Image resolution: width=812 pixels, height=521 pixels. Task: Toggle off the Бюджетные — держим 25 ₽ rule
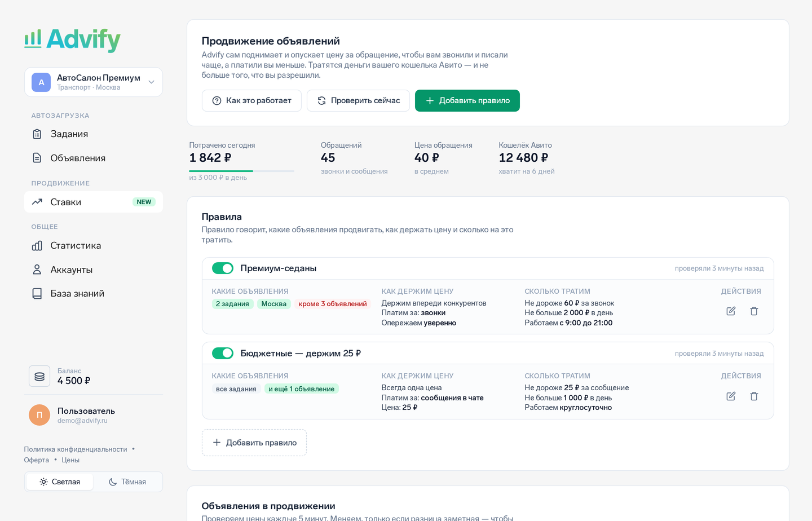coord(223,354)
